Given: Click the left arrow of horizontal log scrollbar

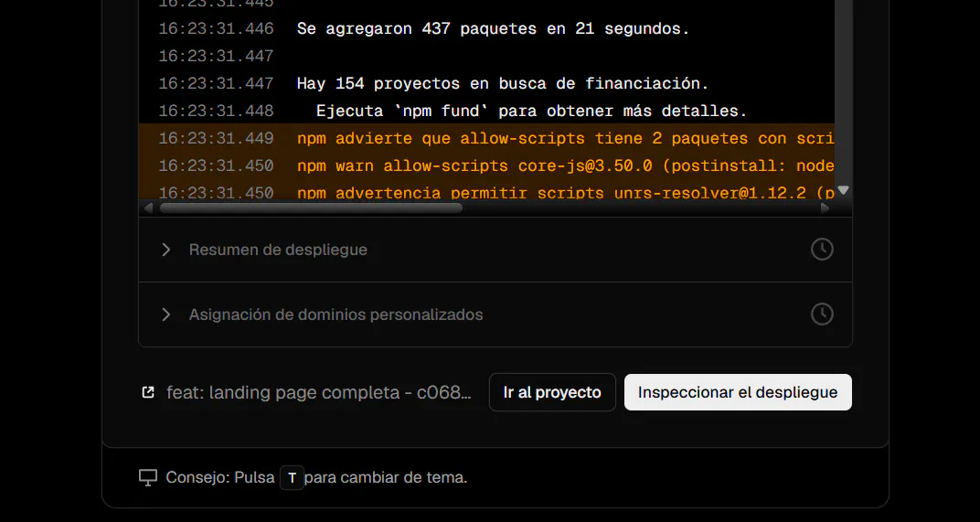Looking at the screenshot, I should click(x=148, y=208).
